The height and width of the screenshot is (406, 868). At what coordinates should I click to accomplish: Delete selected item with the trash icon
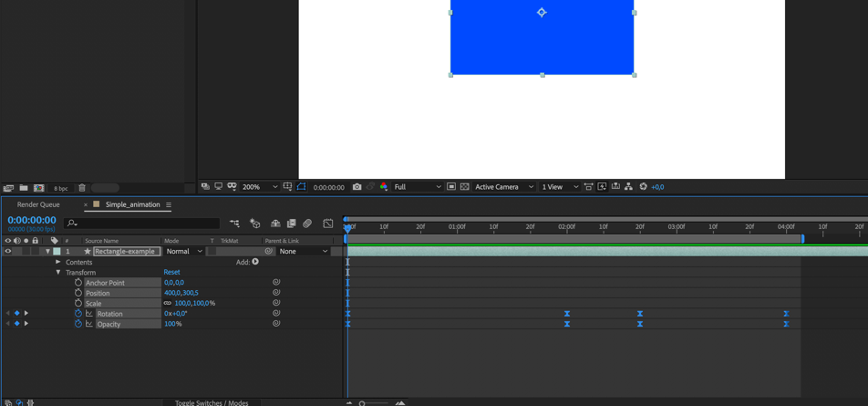tap(81, 188)
